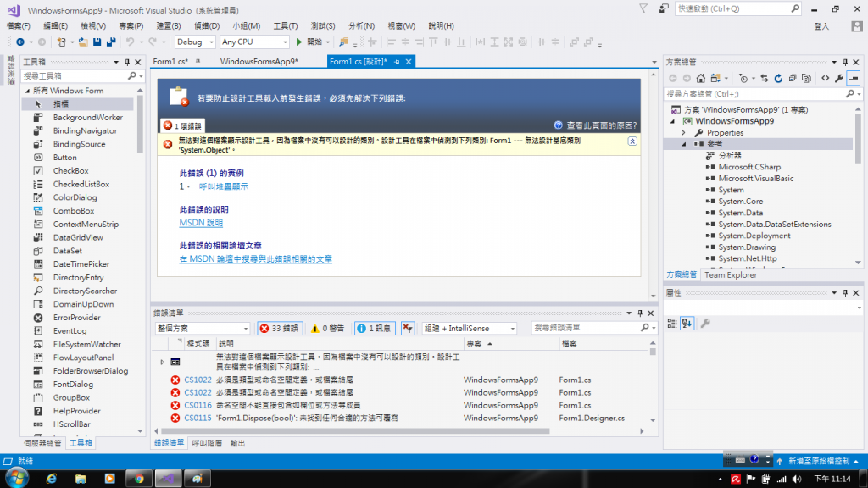Click the why-am-I-seeing-this-page link
Image resolution: width=868 pixels, height=488 pixels.
point(601,125)
